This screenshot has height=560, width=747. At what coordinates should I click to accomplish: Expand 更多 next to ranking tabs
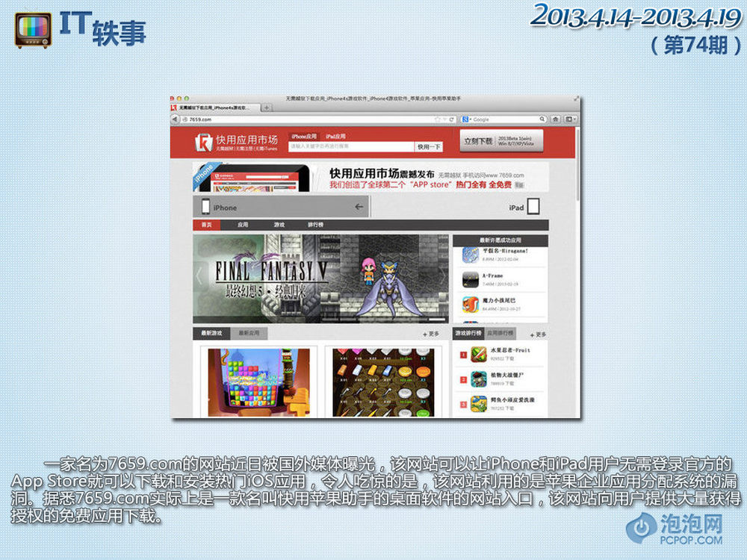pos(538,334)
